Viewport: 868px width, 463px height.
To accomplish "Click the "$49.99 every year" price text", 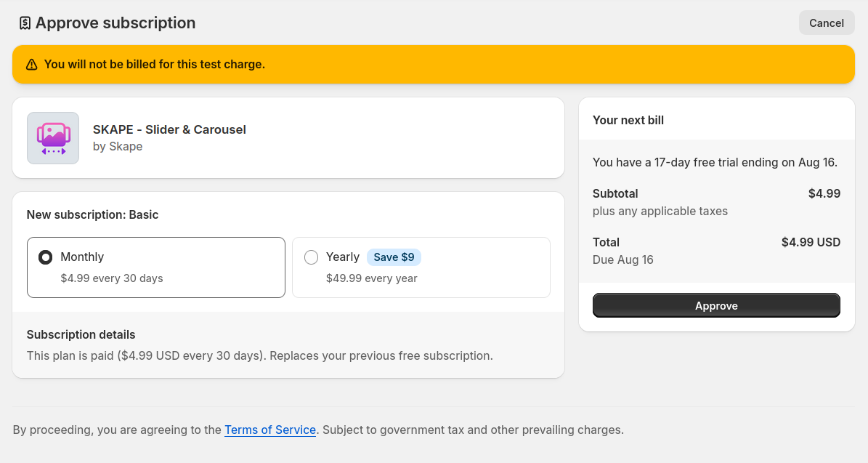I will [372, 278].
